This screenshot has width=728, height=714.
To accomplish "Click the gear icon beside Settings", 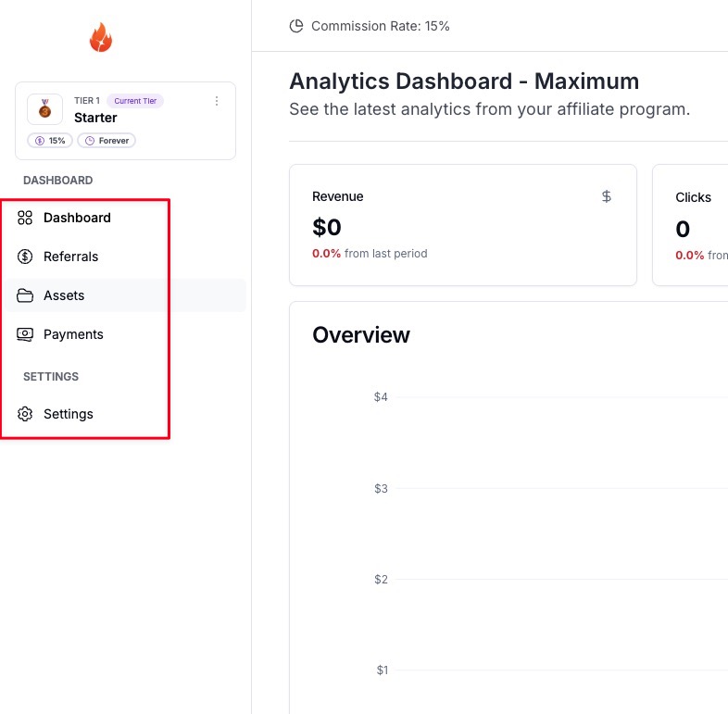I will tap(25, 414).
